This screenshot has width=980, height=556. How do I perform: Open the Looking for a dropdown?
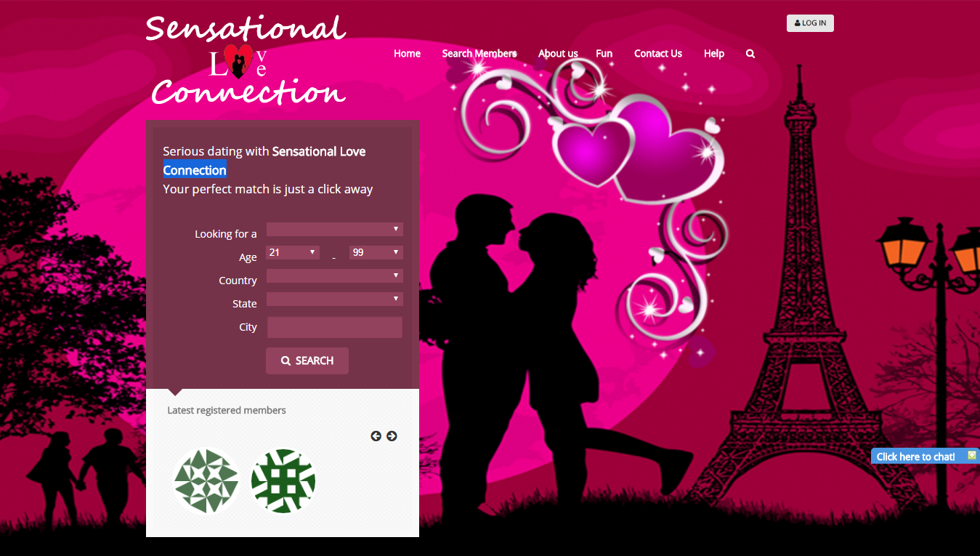pyautogui.click(x=334, y=230)
